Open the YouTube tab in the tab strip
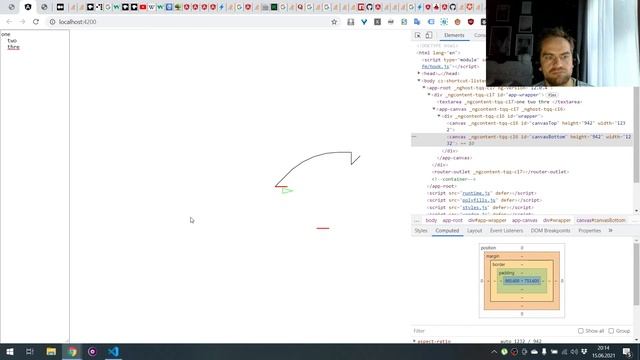The height and width of the screenshot is (360, 640). click(143, 7)
